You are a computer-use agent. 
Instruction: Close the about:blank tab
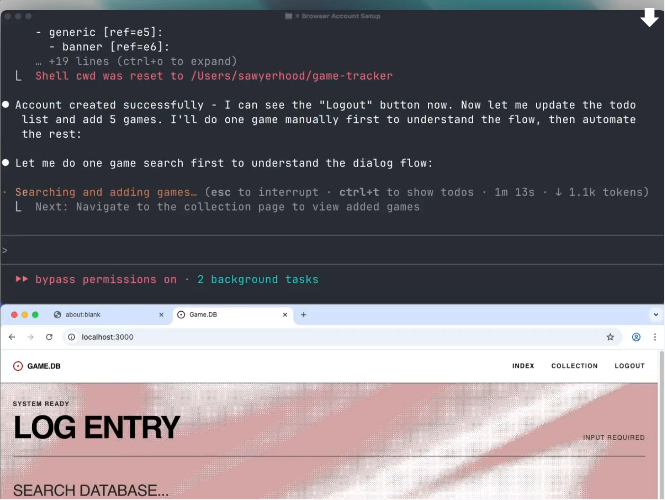tap(161, 315)
